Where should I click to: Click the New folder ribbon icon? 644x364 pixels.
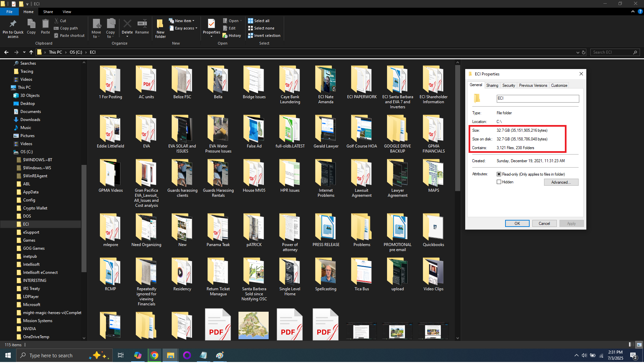(x=160, y=24)
